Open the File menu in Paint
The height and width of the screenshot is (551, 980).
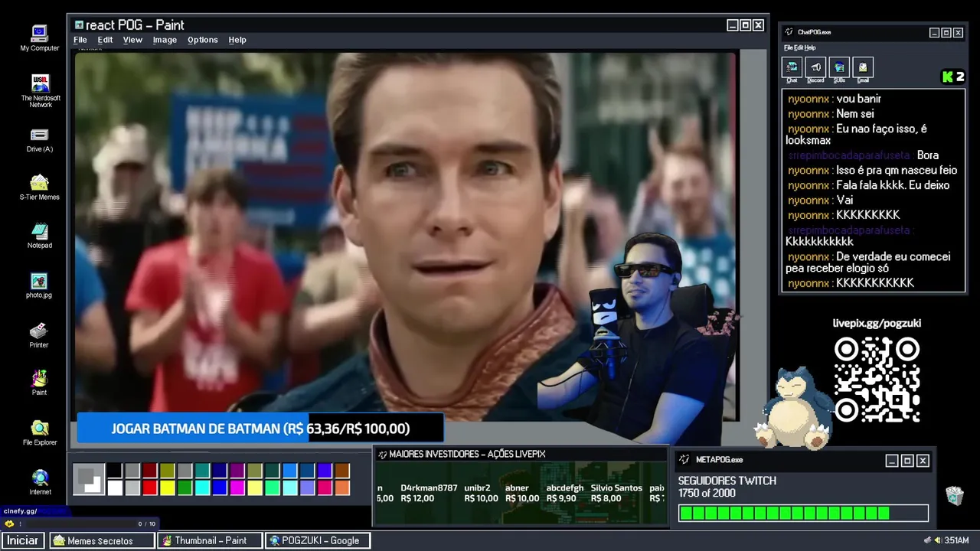(x=80, y=40)
